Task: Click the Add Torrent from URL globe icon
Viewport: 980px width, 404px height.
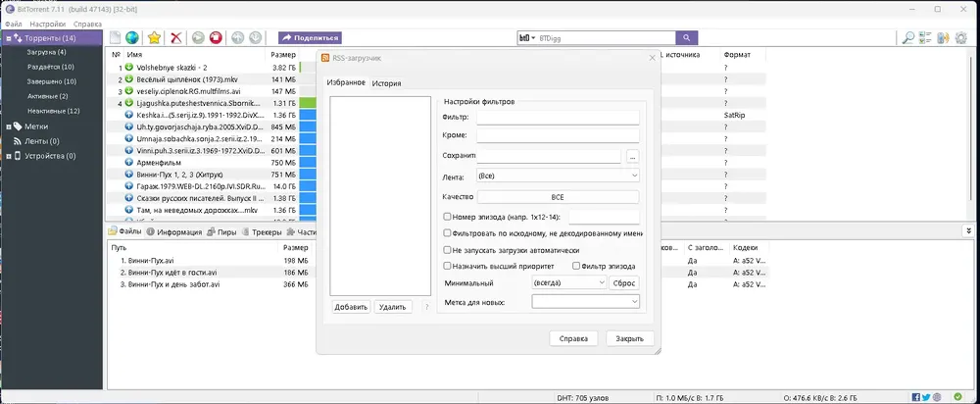Action: tap(132, 37)
